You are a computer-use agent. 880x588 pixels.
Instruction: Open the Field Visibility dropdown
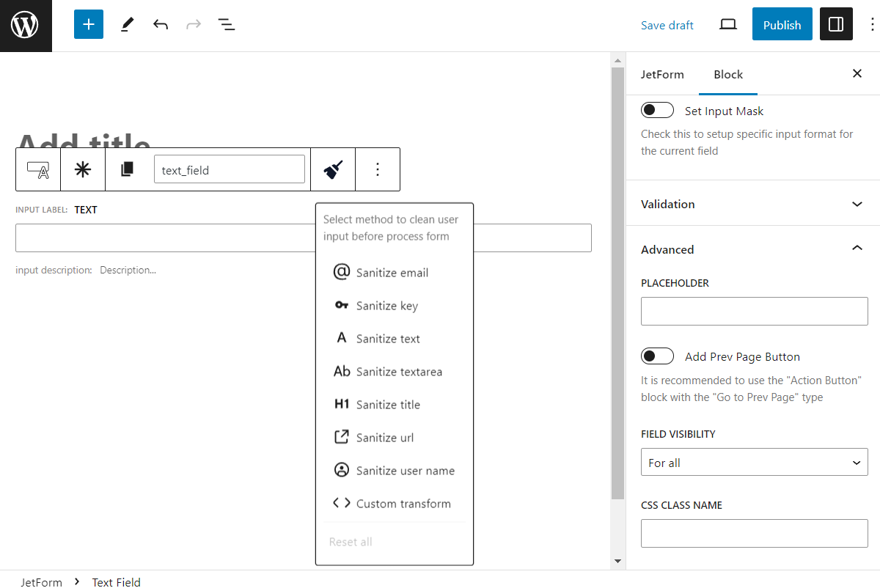(754, 462)
